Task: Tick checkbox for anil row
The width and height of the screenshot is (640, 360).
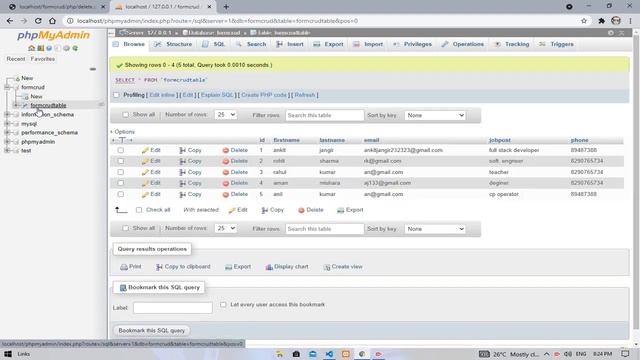Action: click(120, 194)
